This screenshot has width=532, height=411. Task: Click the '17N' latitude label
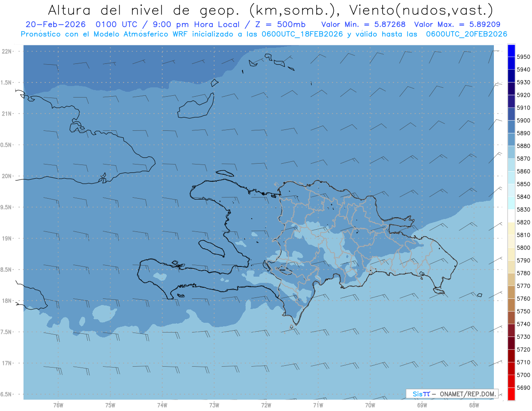click(x=7, y=363)
